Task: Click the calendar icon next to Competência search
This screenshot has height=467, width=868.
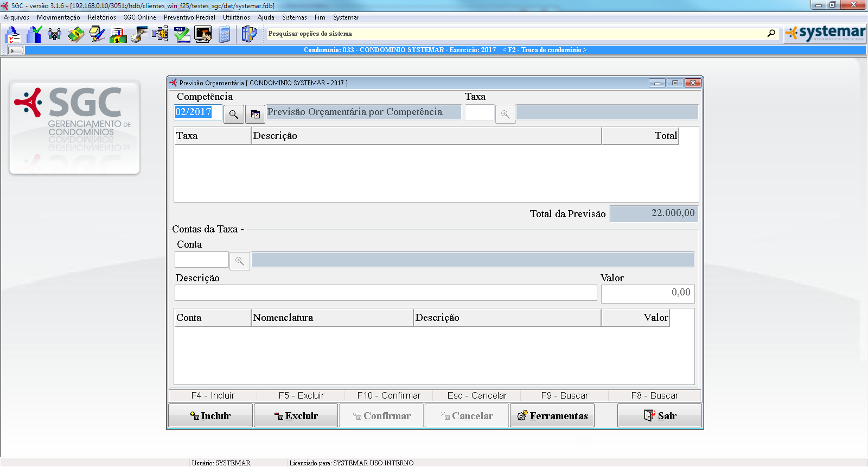Action: [x=255, y=115]
